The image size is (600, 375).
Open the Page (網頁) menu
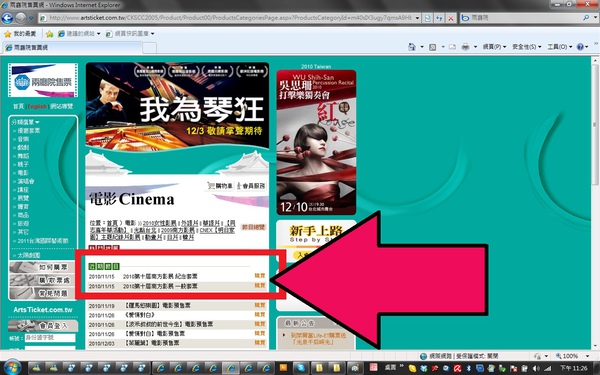[x=494, y=47]
